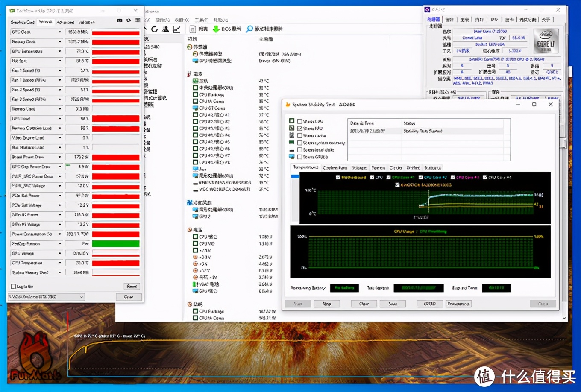
Task: Click the Preferences button in Stability Test
Action: 458,304
